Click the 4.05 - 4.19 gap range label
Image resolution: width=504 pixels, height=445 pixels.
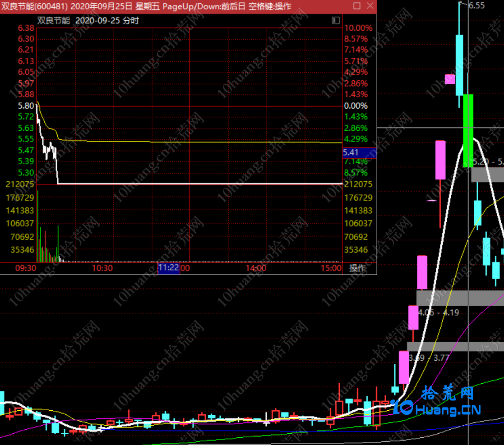coord(439,312)
